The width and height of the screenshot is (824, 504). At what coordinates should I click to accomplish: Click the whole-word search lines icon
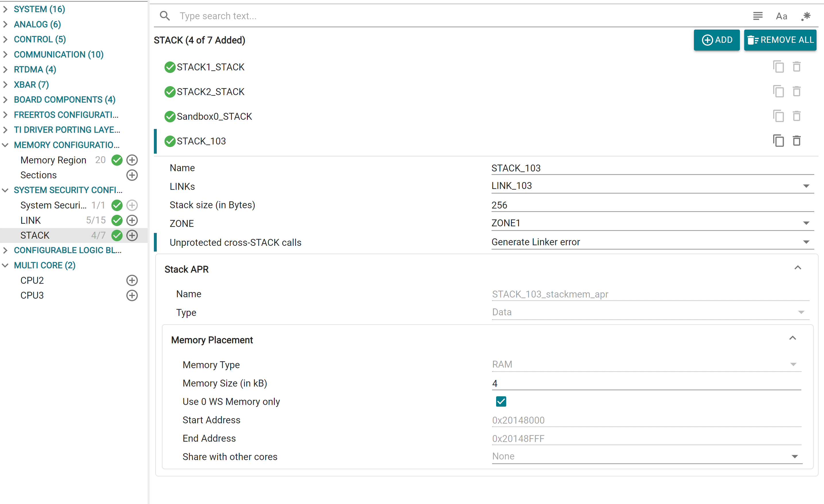[757, 16]
